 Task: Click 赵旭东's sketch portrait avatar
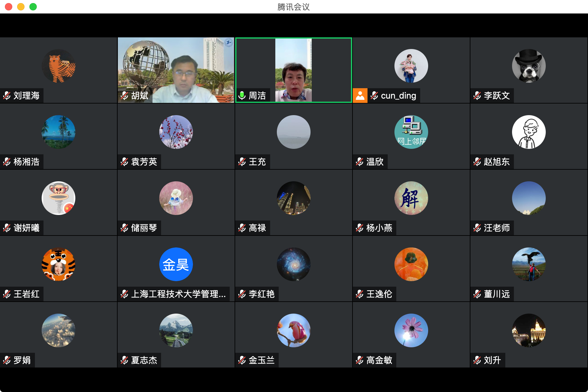click(529, 132)
